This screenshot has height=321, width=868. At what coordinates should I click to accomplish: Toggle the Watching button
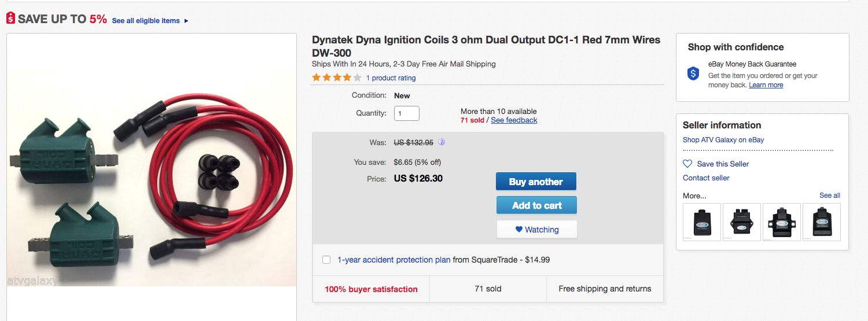click(x=536, y=230)
